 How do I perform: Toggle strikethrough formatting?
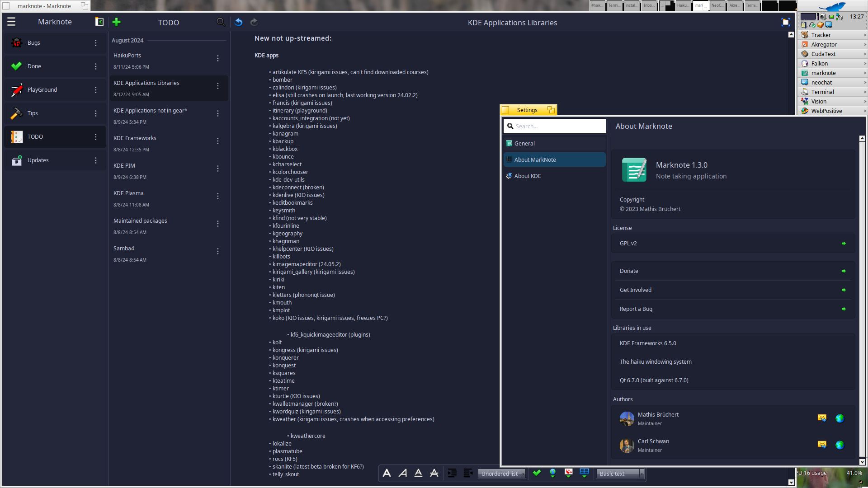(434, 473)
